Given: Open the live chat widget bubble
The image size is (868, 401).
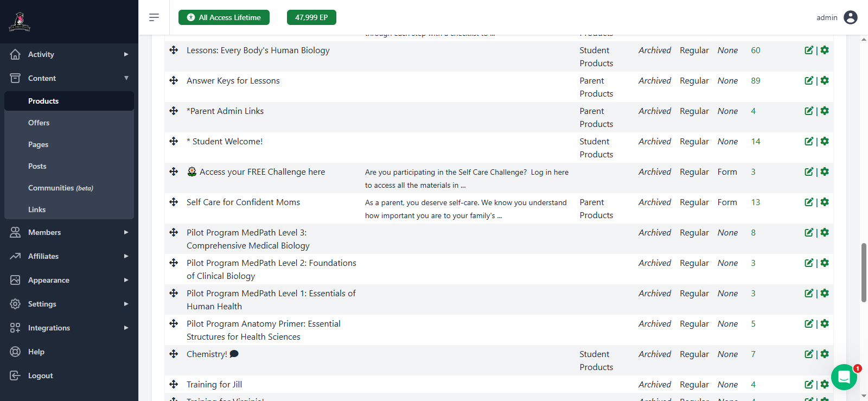Looking at the screenshot, I should [x=844, y=377].
